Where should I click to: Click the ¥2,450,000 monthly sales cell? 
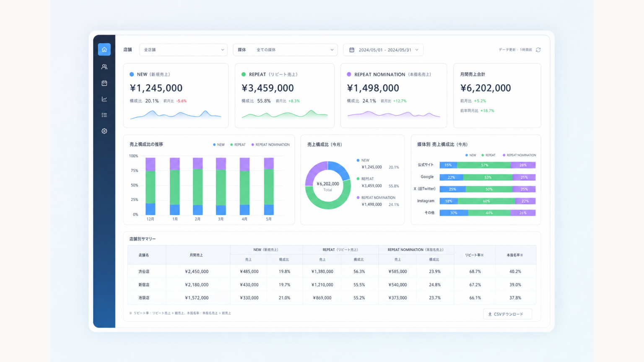[197, 271]
